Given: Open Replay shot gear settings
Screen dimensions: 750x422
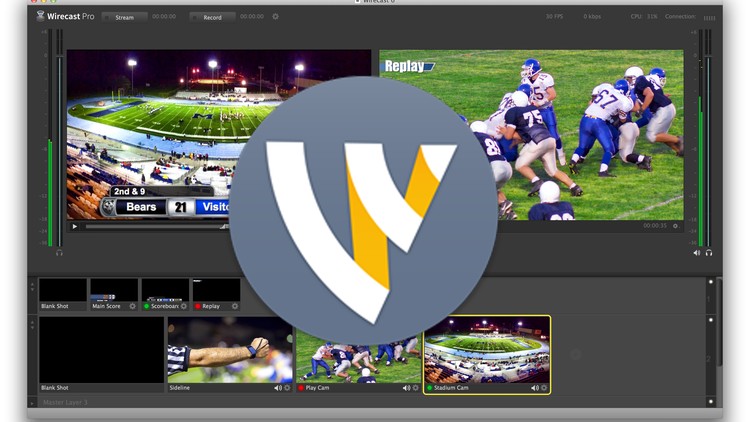Looking at the screenshot, I should [235, 306].
